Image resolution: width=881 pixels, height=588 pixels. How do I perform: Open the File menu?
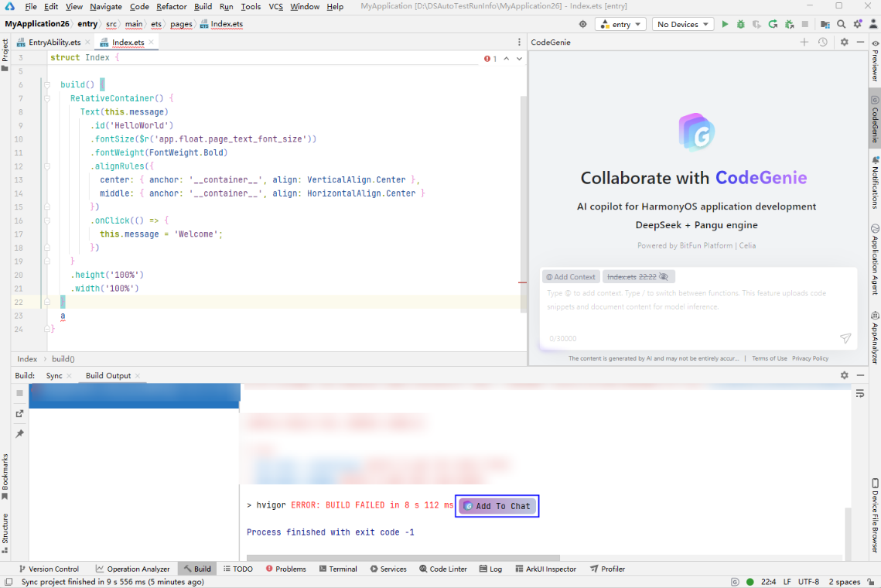click(x=31, y=6)
